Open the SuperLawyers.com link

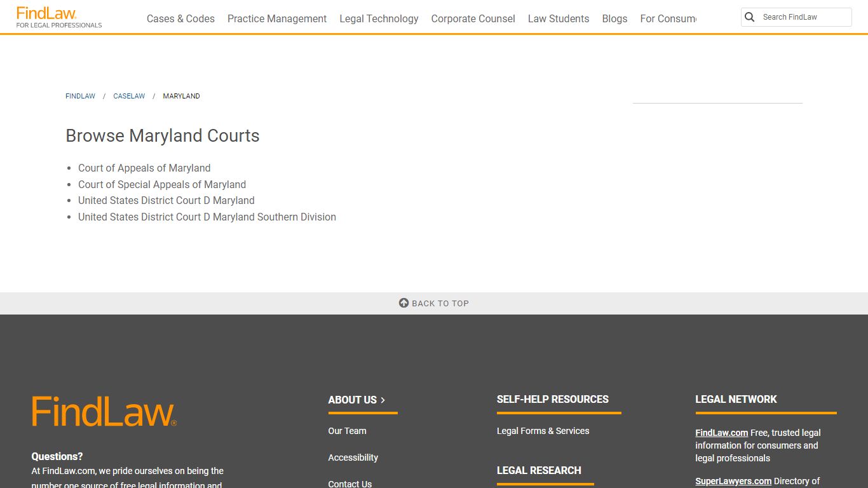point(733,481)
